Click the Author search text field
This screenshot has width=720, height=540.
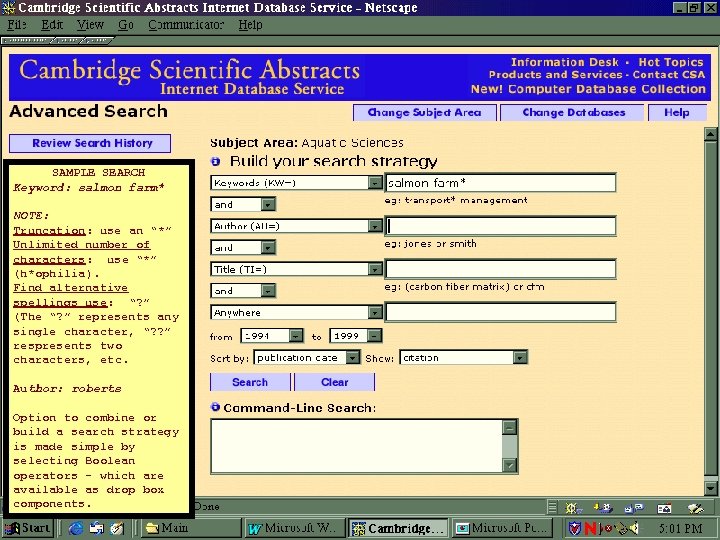pos(500,226)
